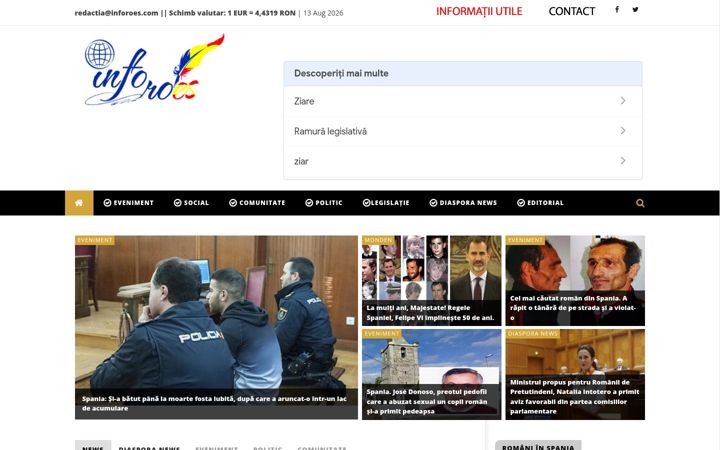The image size is (720, 450).
Task: Click the redactia@inforoes.com email text
Action: 116,13
